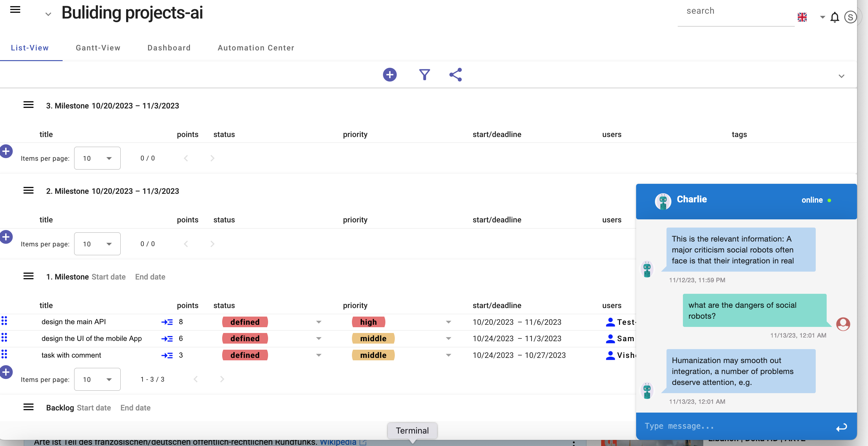
Task: Open the notifications bell icon
Action: click(834, 17)
